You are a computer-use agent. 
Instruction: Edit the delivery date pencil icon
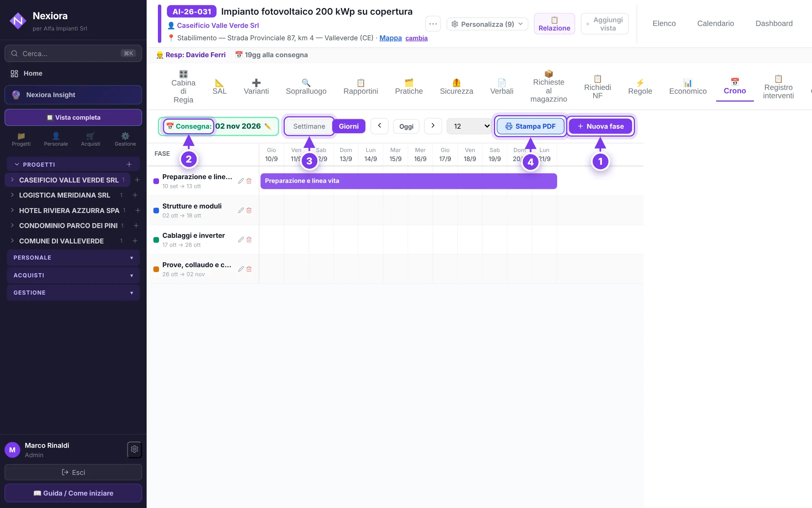[268, 126]
